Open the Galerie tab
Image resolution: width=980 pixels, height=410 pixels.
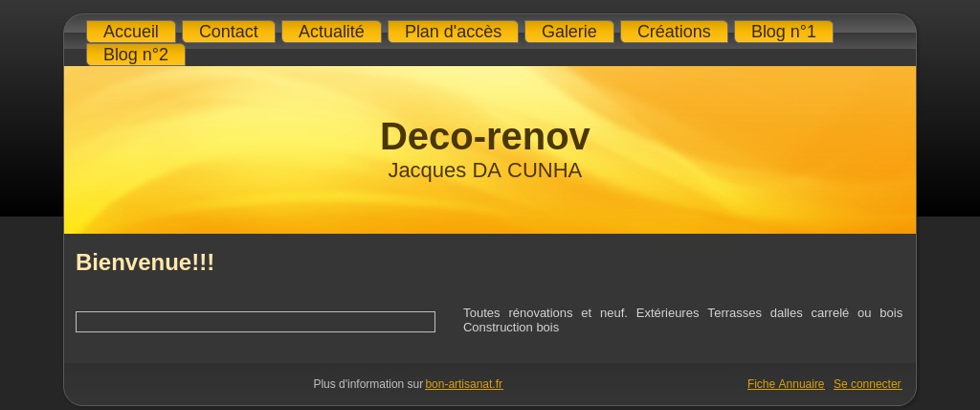tap(568, 32)
